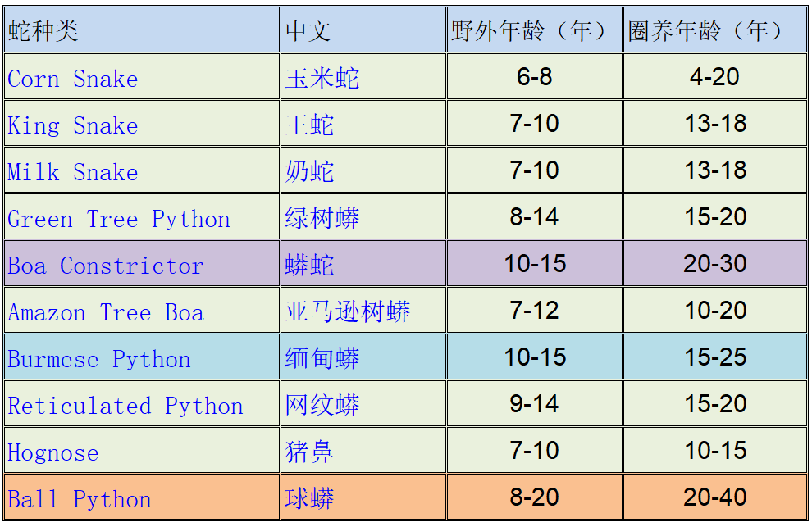Click the Amazon Tree Boa link
Screen dimensions: 812x527
tap(106, 313)
